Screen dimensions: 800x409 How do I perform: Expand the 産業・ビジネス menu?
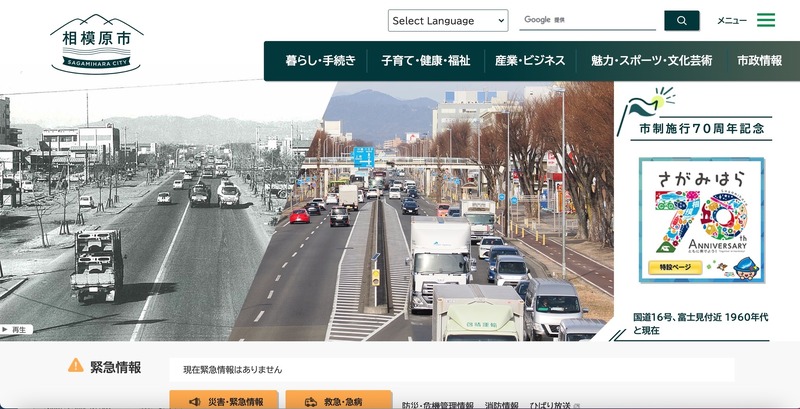[530, 61]
